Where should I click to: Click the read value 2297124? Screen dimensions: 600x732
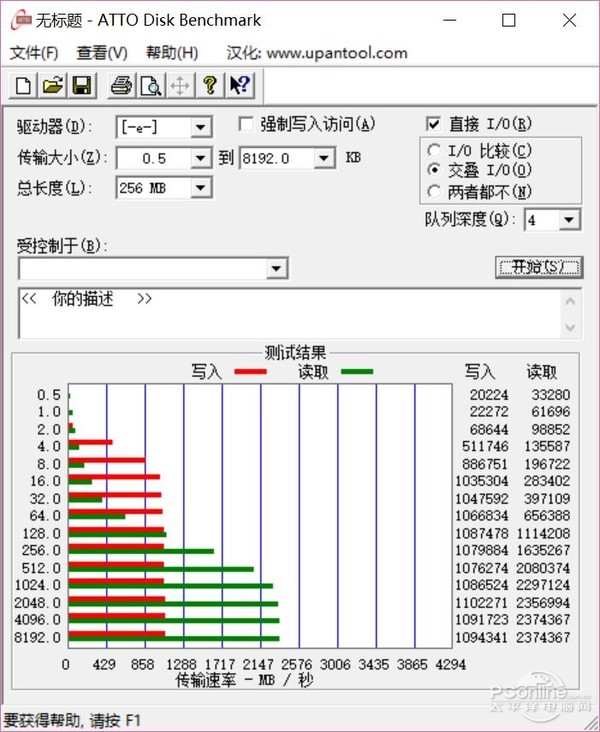(543, 584)
